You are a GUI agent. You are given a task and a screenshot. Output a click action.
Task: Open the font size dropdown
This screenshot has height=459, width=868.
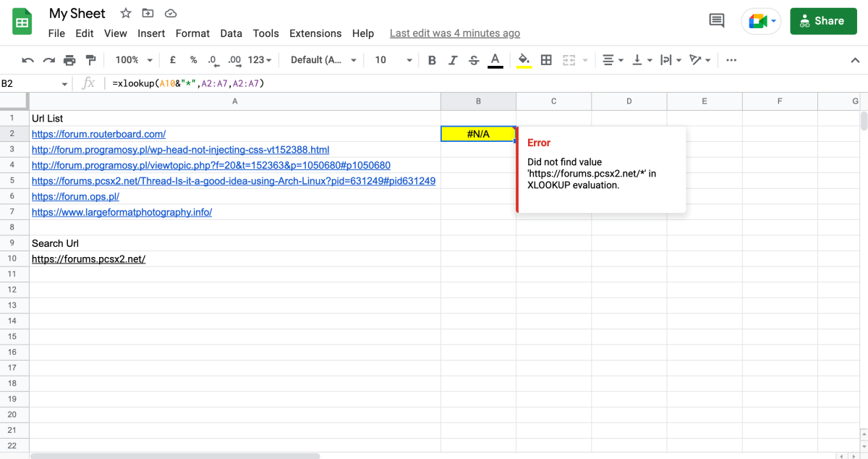pos(393,60)
